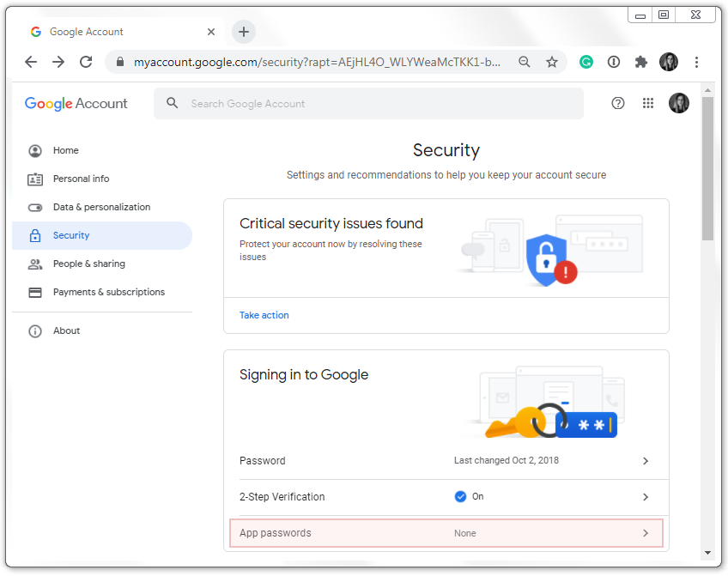Click the Personal info ID card icon
The height and width of the screenshot is (576, 728).
coord(35,179)
